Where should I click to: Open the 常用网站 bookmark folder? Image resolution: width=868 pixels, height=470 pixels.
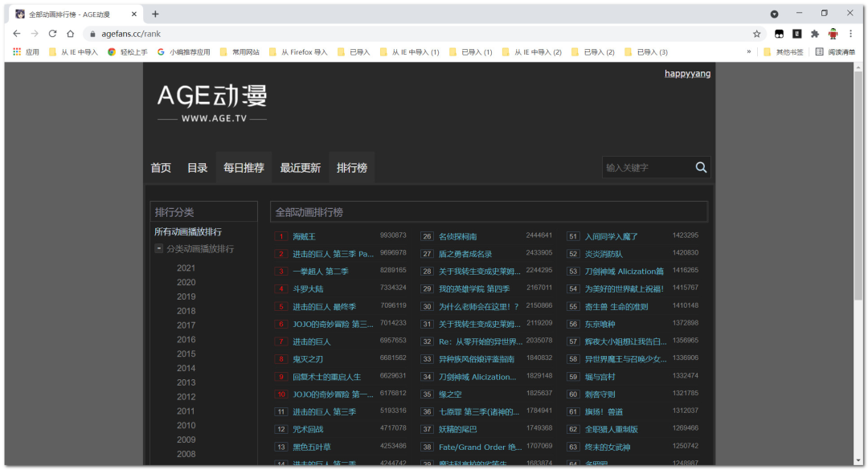(240, 52)
